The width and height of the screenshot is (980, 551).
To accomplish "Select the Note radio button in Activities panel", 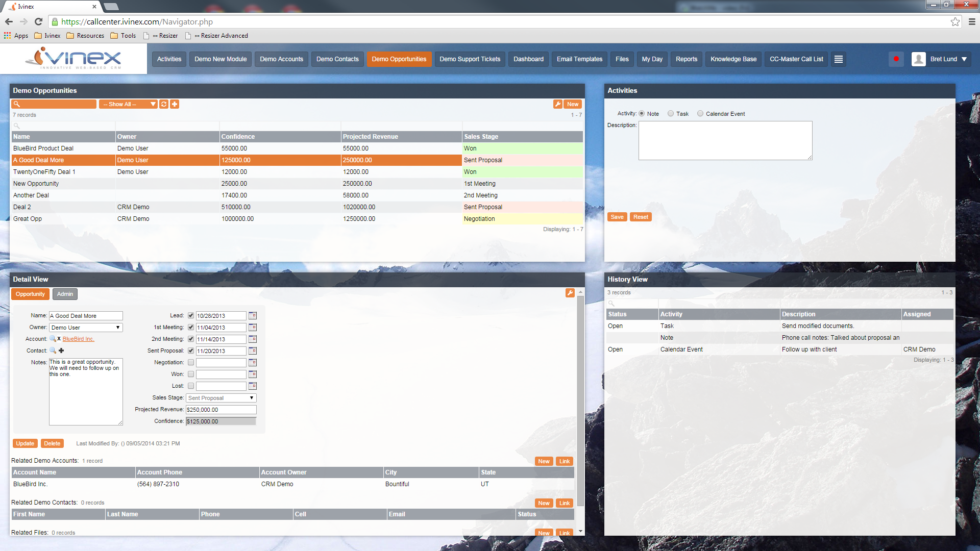I will [x=643, y=113].
